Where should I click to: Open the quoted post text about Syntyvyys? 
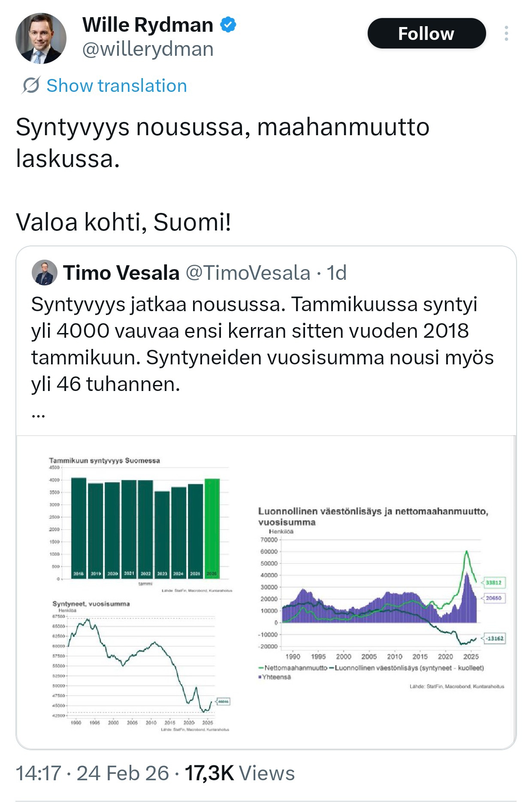coord(262,344)
